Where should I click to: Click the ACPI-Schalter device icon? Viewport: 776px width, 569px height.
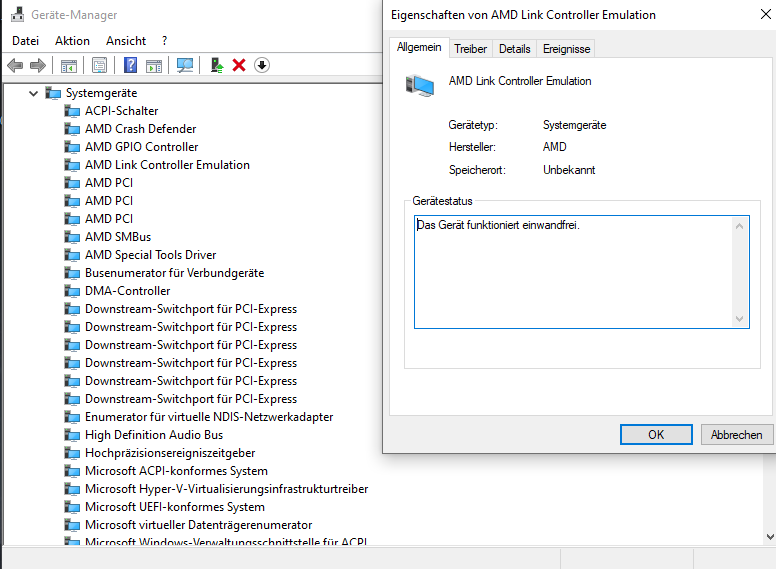click(x=72, y=111)
